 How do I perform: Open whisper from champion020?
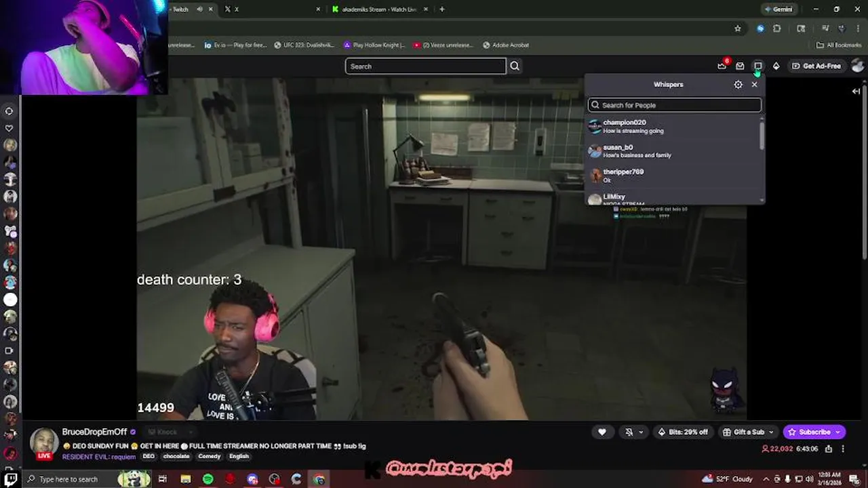coord(674,127)
